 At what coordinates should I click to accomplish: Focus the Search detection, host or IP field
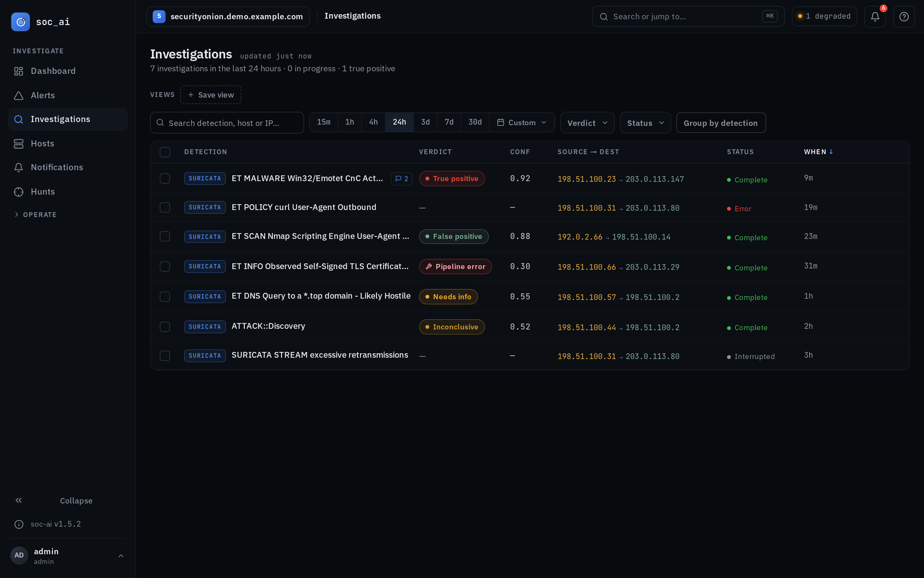227,123
